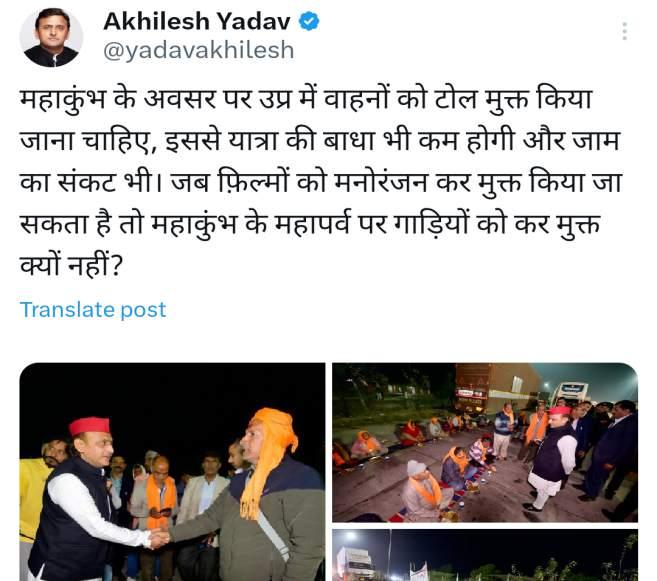
Task: View photo of people seated on road
Action: (485, 442)
